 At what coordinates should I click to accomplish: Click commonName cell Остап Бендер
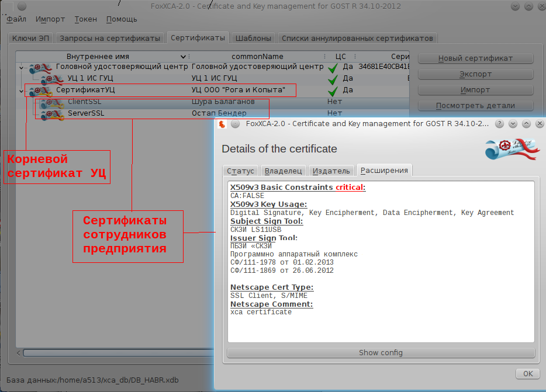click(219, 113)
